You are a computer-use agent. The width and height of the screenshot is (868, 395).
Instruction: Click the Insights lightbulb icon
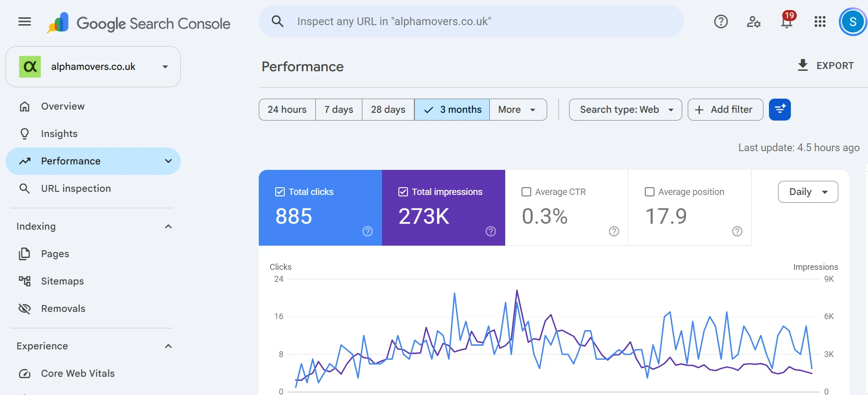(x=25, y=134)
